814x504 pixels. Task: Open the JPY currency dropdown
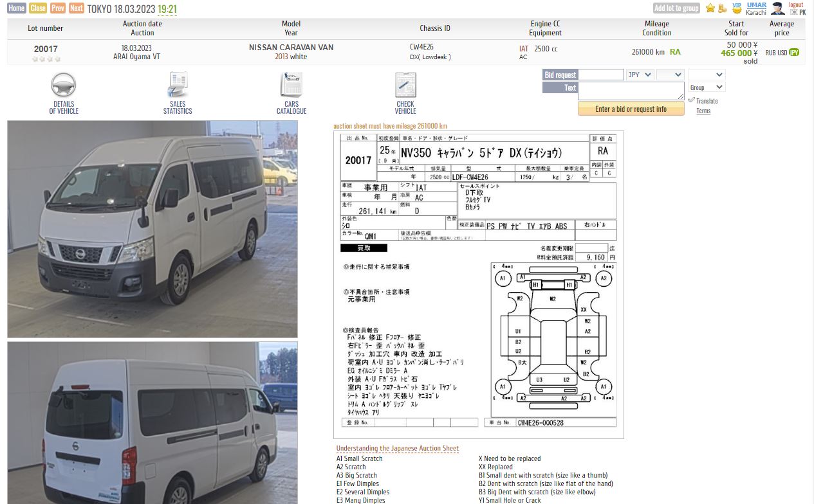640,75
